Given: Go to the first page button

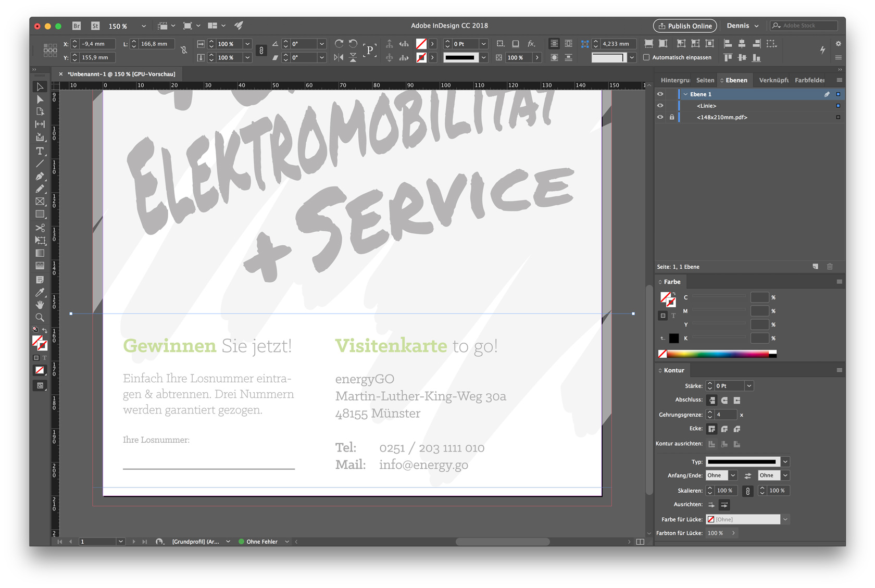Looking at the screenshot, I should (60, 542).
